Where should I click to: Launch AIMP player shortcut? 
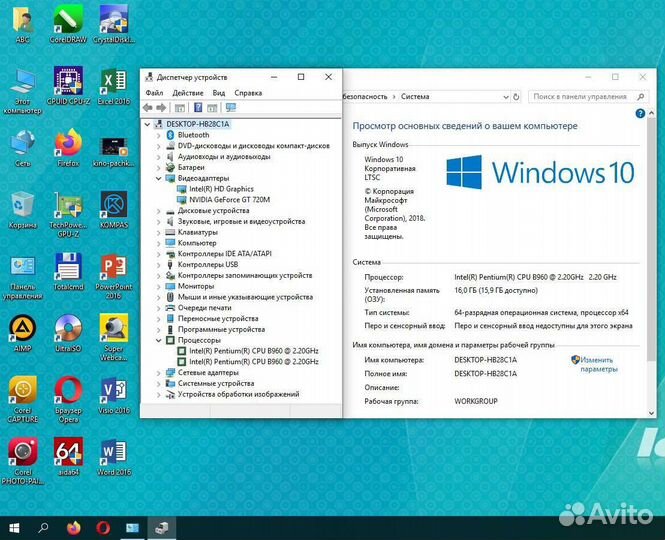tap(22, 333)
